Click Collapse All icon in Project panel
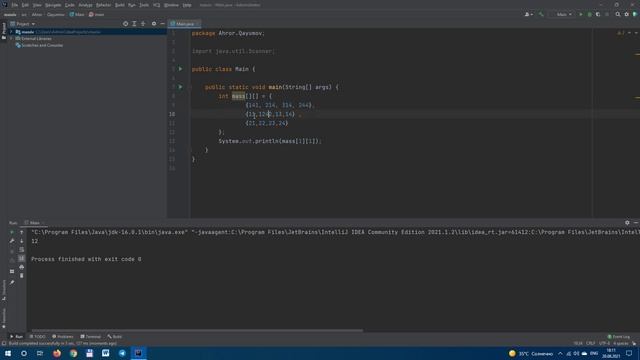The height and width of the screenshot is (360, 640). (x=143, y=24)
